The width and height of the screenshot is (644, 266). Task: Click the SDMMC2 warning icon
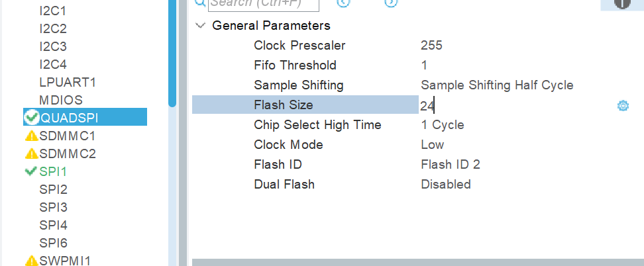(x=32, y=154)
